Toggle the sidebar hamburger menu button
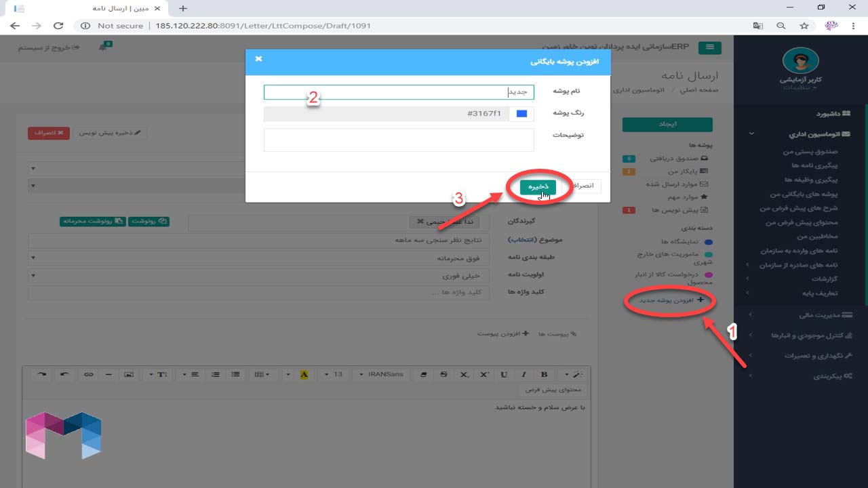 click(x=710, y=47)
